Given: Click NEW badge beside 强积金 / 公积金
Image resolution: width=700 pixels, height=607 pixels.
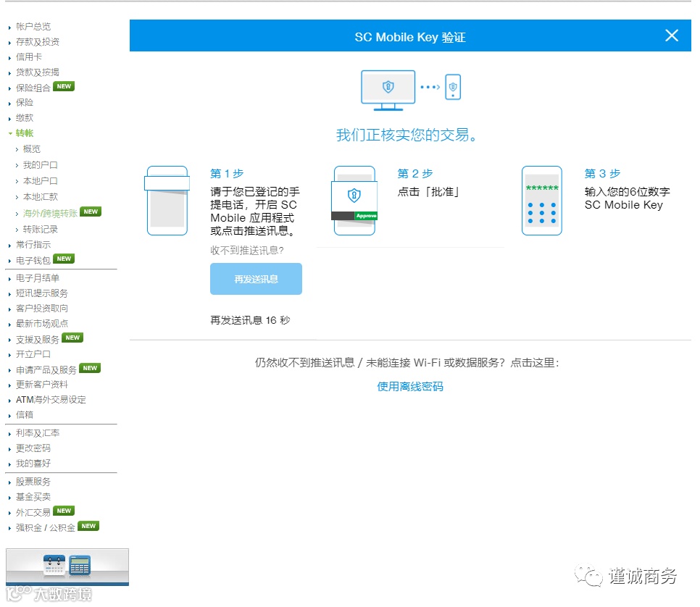Looking at the screenshot, I should (88, 526).
